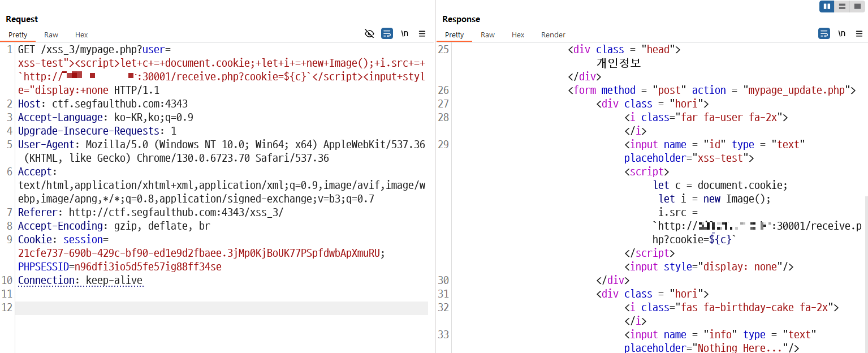Click the empty line 12 in request editor
868x353 pixels.
222,308
